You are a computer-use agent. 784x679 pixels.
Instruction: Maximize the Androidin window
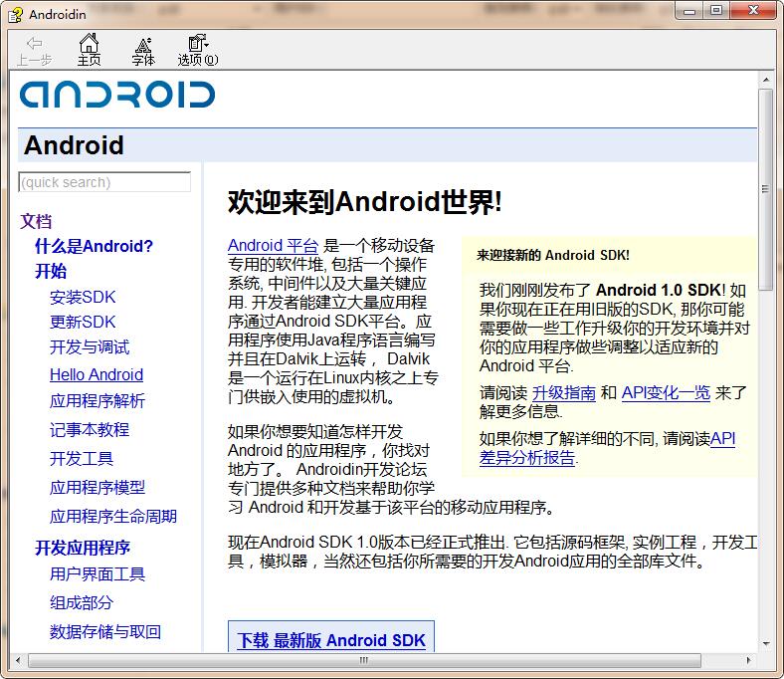click(716, 11)
